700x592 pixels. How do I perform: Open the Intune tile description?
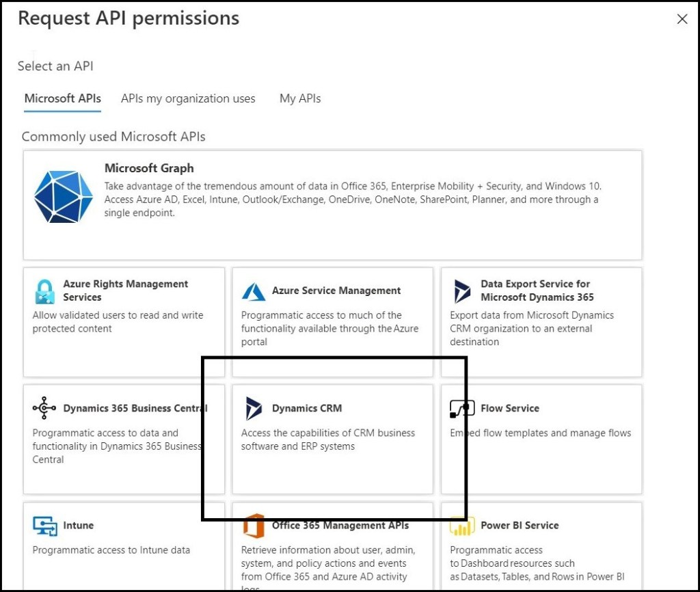tap(111, 550)
